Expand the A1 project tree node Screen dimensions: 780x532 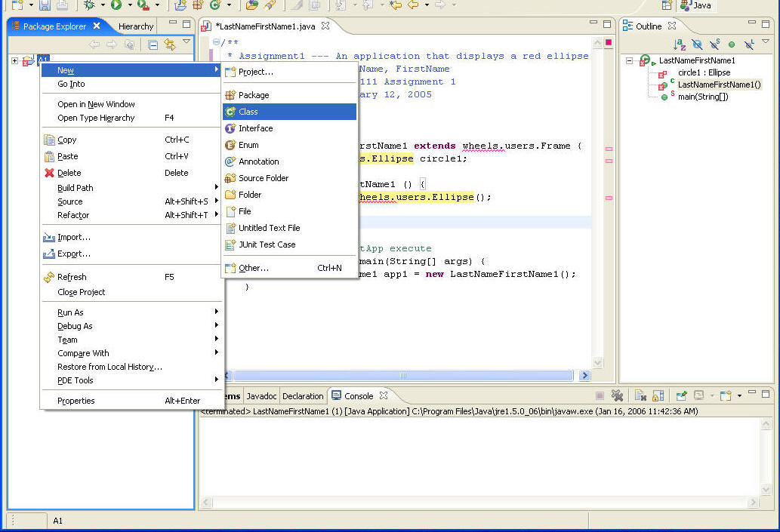click(15, 60)
